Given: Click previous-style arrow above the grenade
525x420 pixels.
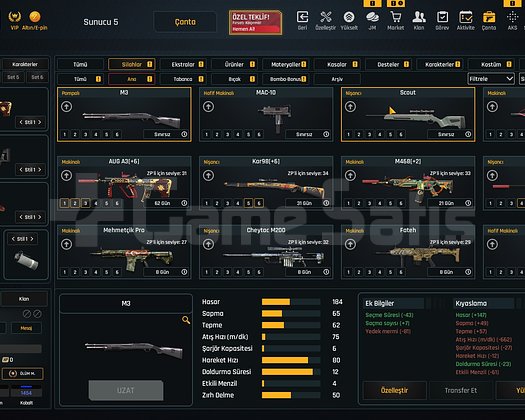Looking at the screenshot, I should point(13,239).
